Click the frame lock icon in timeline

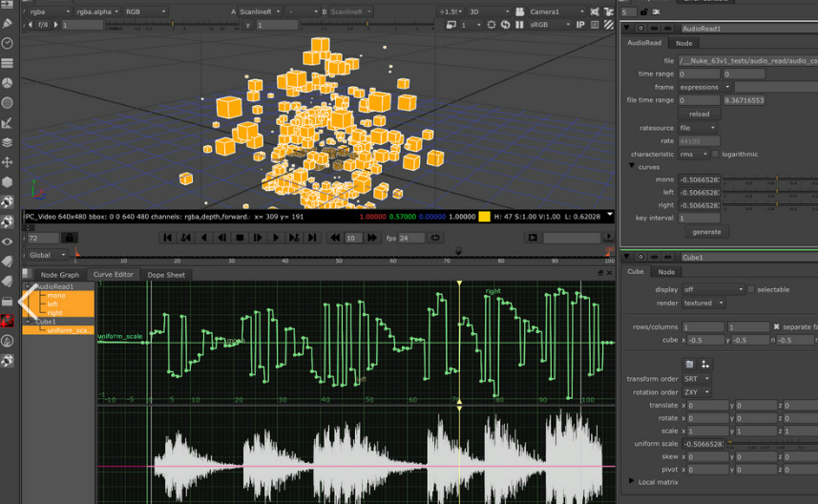(x=68, y=238)
